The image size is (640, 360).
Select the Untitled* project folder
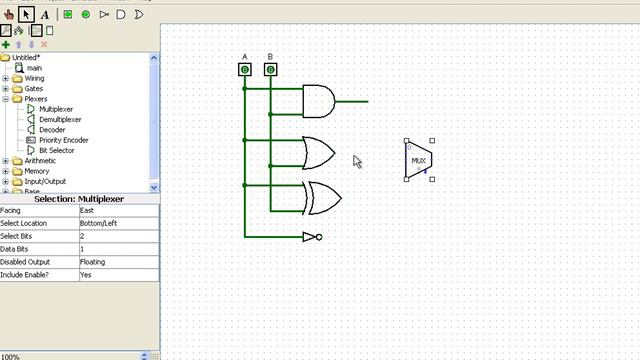(x=26, y=58)
